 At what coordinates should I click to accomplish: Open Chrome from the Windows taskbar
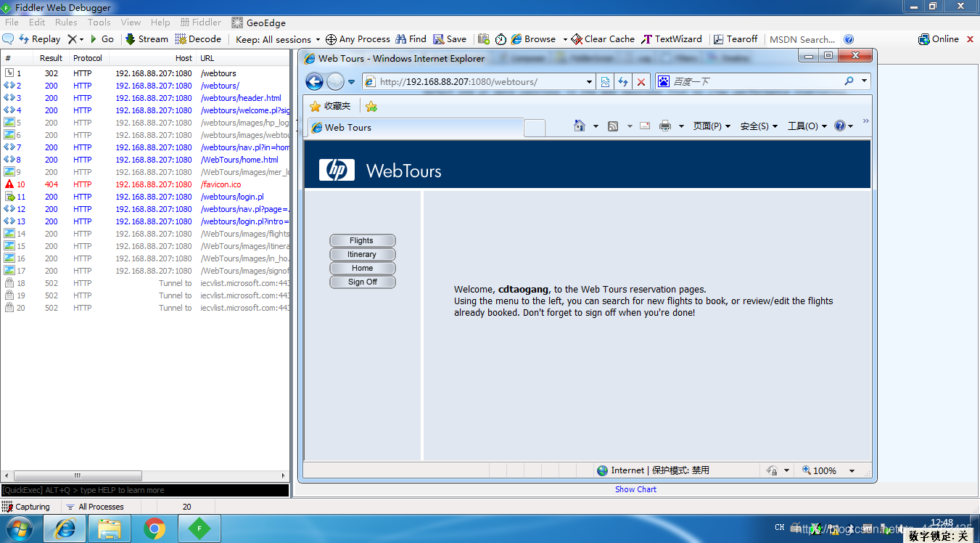[155, 528]
